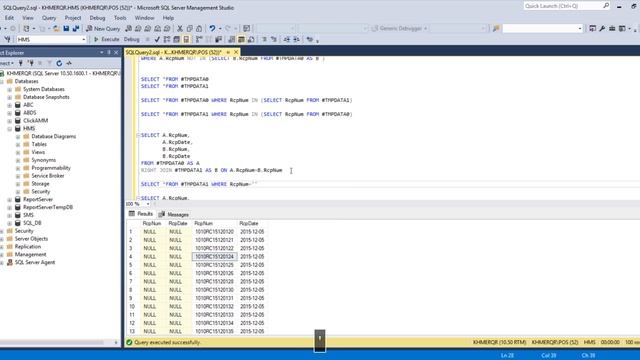Image resolution: width=640 pixels, height=360 pixels.
Task: Open the zoom percentage dropdown in editor
Action: (x=148, y=204)
